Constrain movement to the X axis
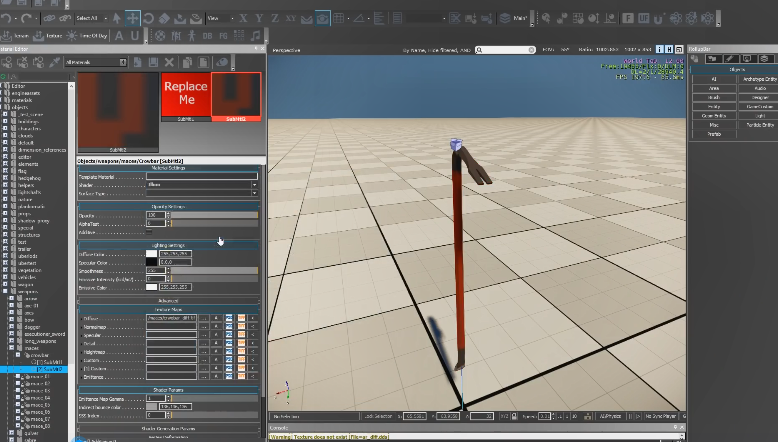Screen dimensions: 778x442 (x=243, y=18)
